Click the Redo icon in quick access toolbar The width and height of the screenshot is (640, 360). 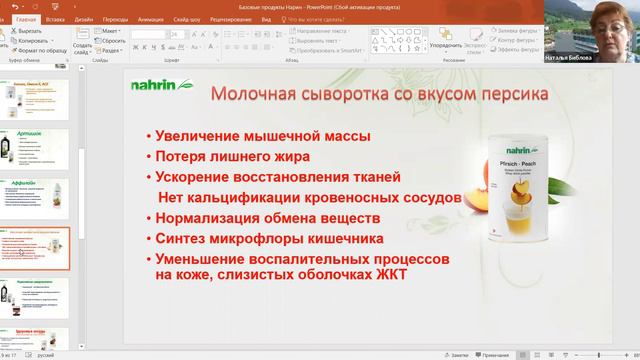click(x=35, y=7)
